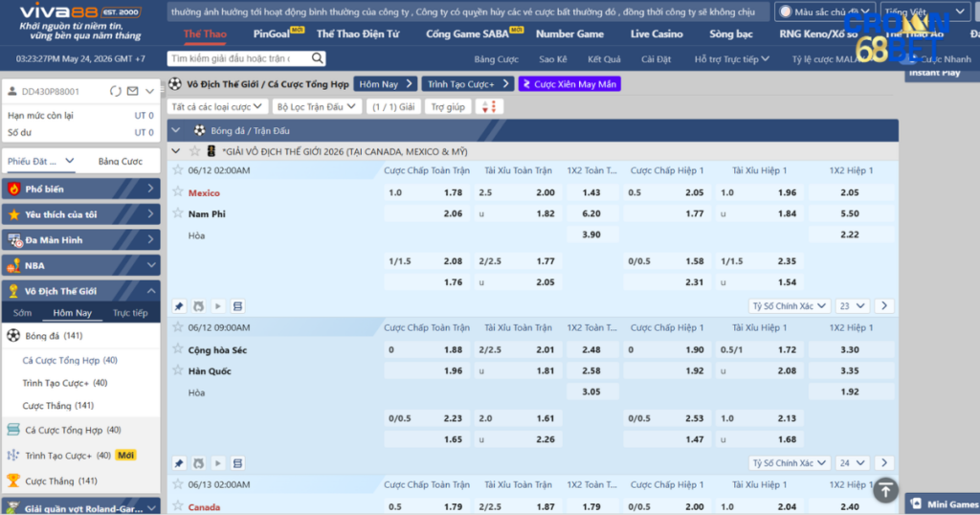Star the Nam Phi team

tap(178, 213)
